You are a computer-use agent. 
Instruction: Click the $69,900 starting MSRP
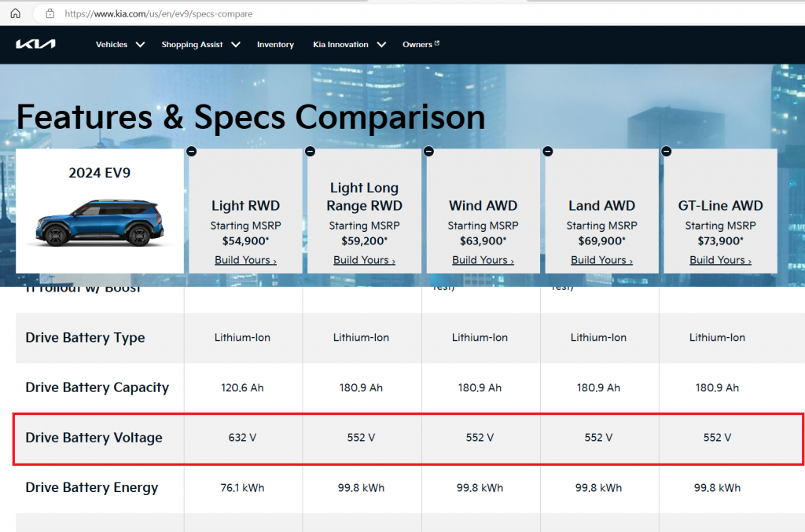point(601,240)
